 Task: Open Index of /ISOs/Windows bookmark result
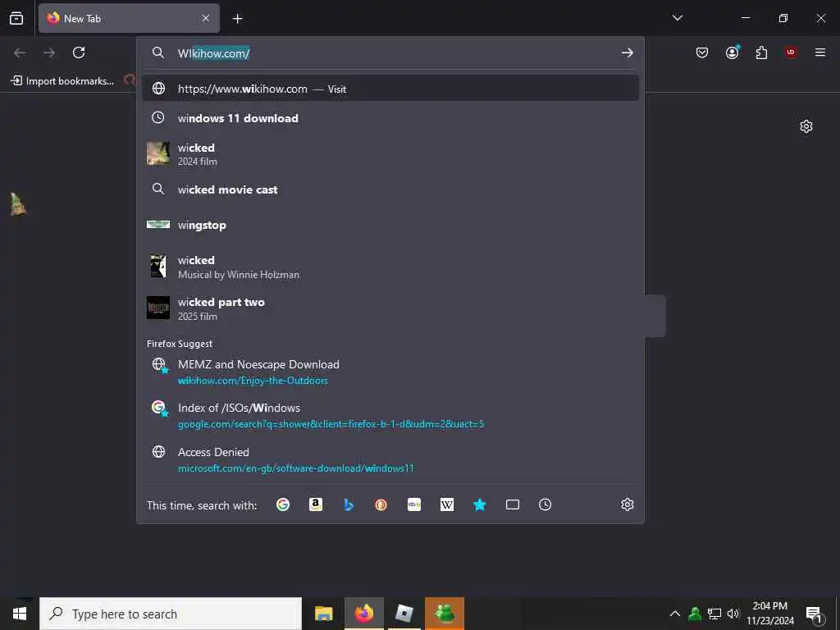(390, 415)
